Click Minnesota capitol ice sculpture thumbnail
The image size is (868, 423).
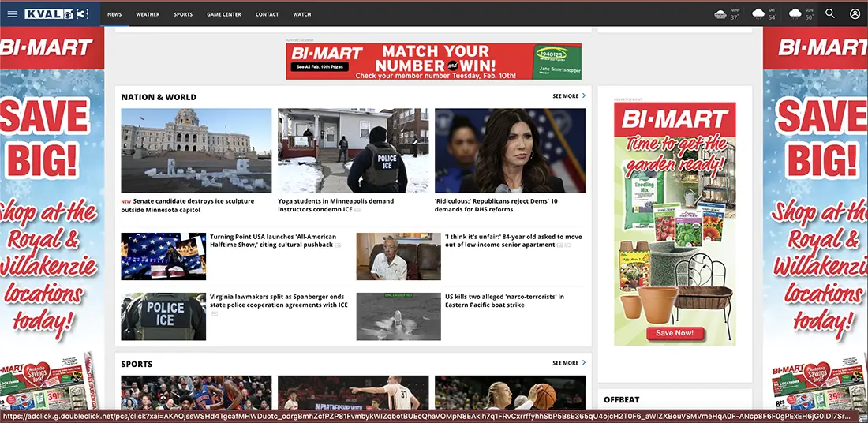click(x=196, y=151)
